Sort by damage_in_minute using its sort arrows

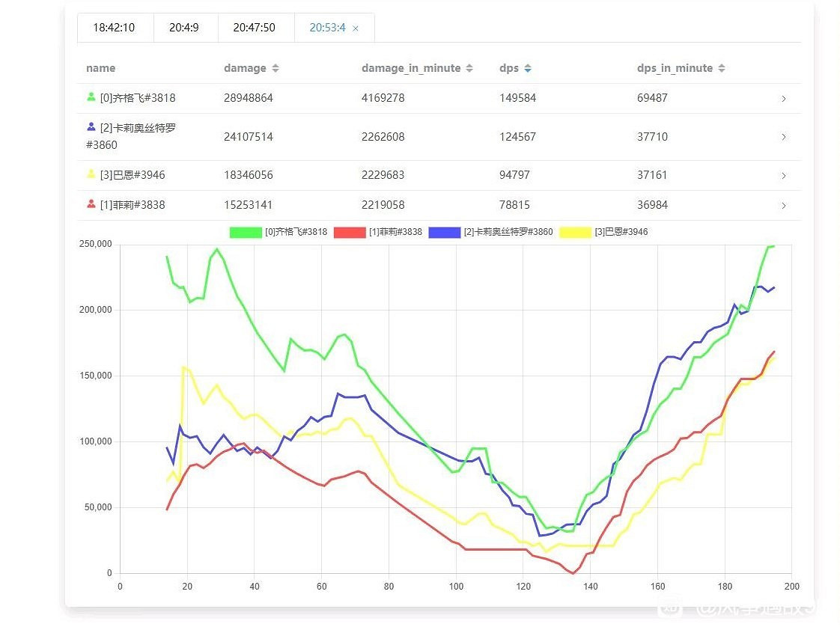[469, 68]
